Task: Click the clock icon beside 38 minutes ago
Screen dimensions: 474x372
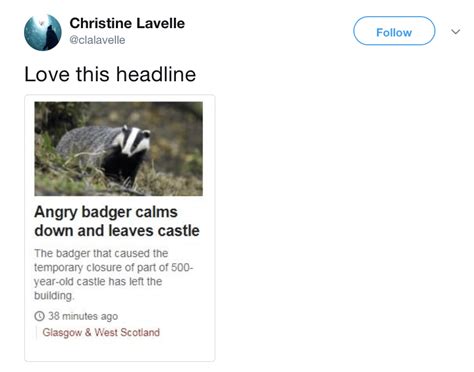Action: pos(39,316)
